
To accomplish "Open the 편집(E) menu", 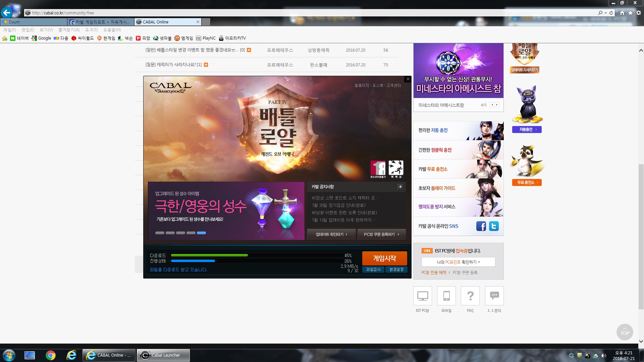I will [28, 30].
